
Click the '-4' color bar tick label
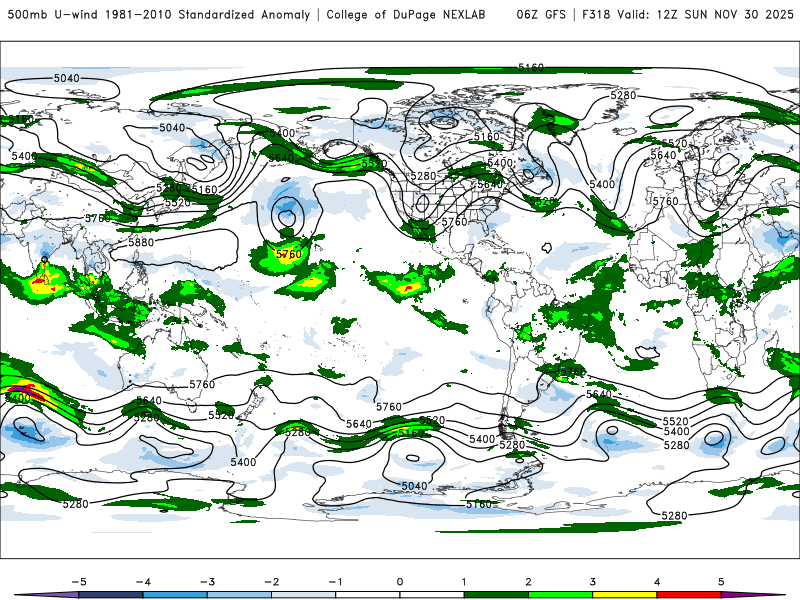[143, 582]
